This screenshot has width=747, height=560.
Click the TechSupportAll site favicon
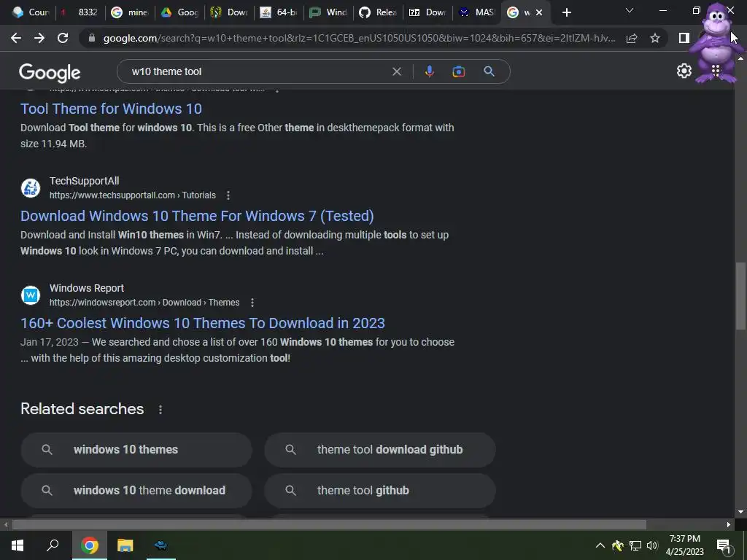[31, 188]
